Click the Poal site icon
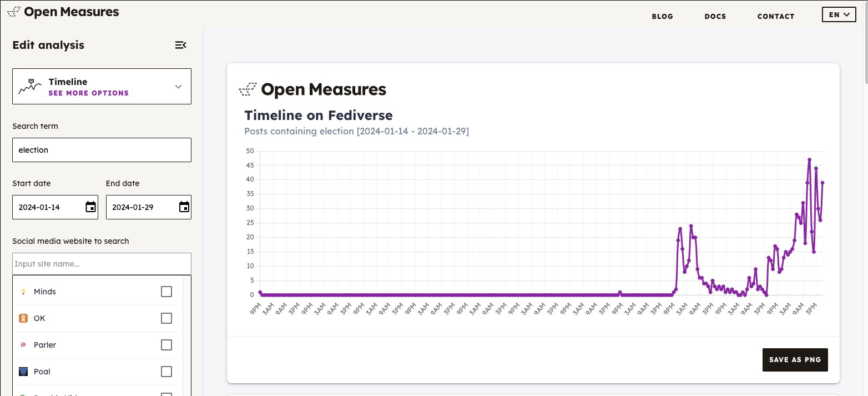 [23, 372]
